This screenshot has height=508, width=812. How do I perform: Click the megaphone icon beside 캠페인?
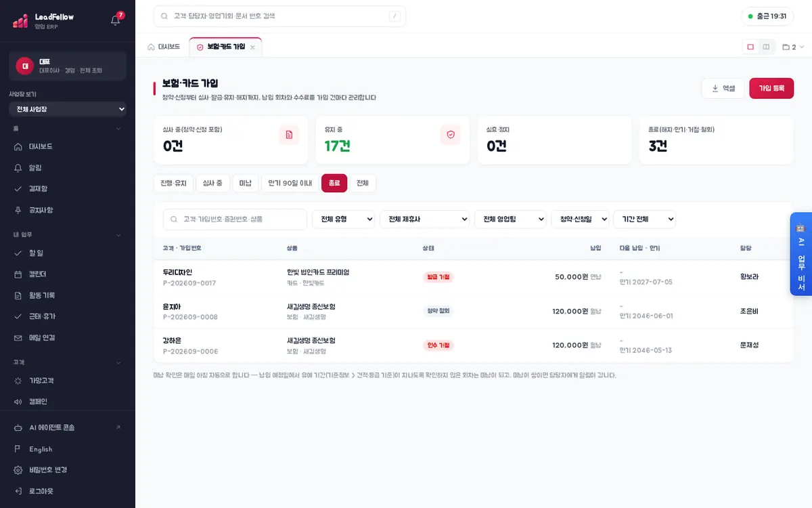coord(18,402)
